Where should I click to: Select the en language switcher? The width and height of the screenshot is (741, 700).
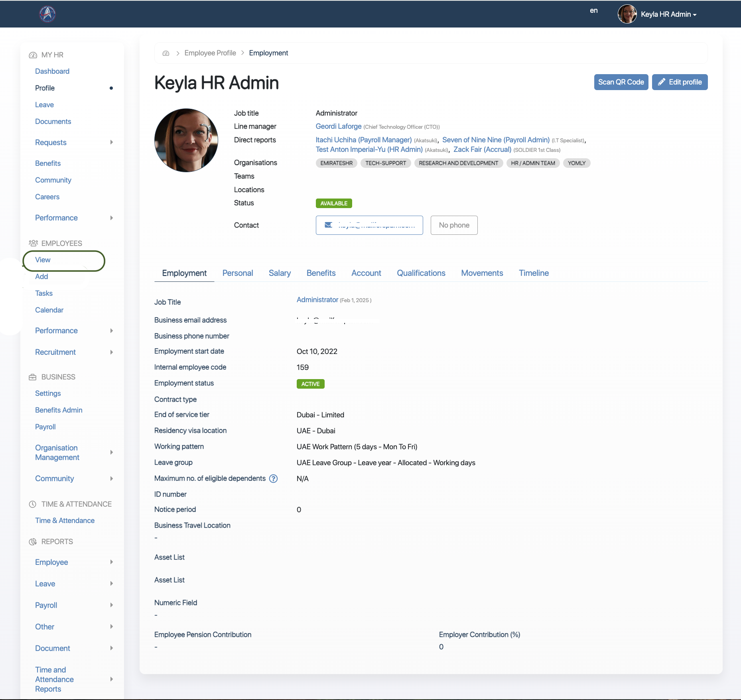(593, 11)
